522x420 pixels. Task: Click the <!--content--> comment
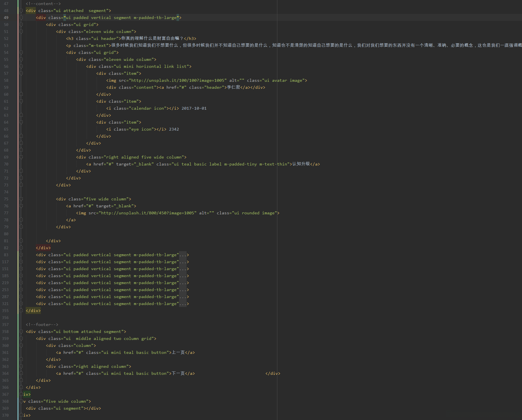[43, 4]
